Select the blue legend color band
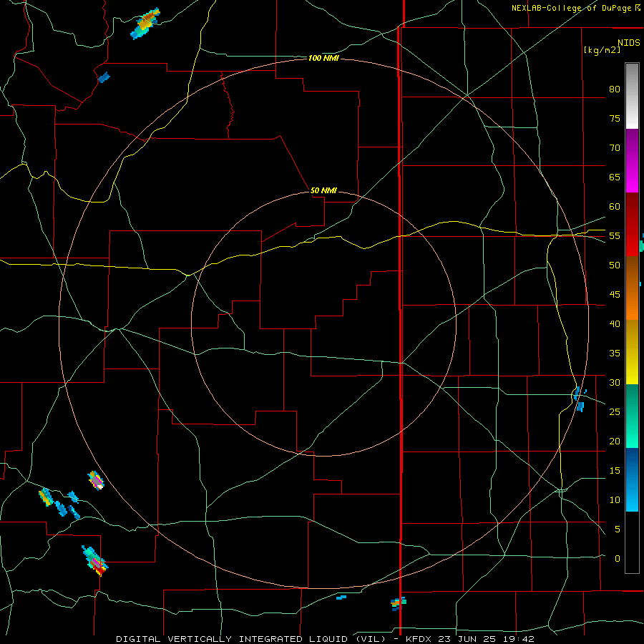The width and height of the screenshot is (644, 644). point(632,479)
